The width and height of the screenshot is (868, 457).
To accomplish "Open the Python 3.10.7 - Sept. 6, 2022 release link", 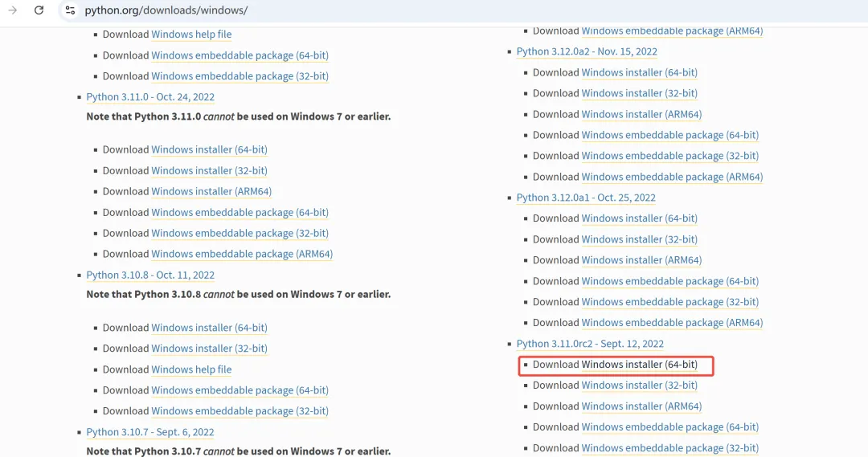I will tap(150, 432).
